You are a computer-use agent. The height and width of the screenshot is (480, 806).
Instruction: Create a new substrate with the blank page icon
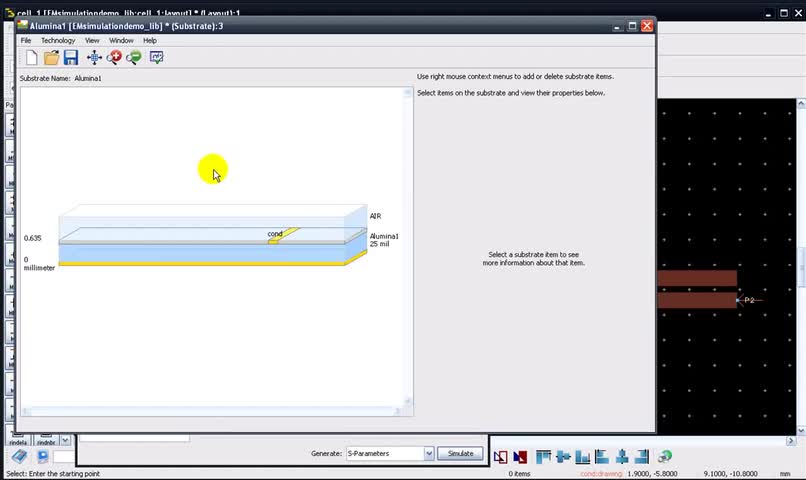[31, 58]
